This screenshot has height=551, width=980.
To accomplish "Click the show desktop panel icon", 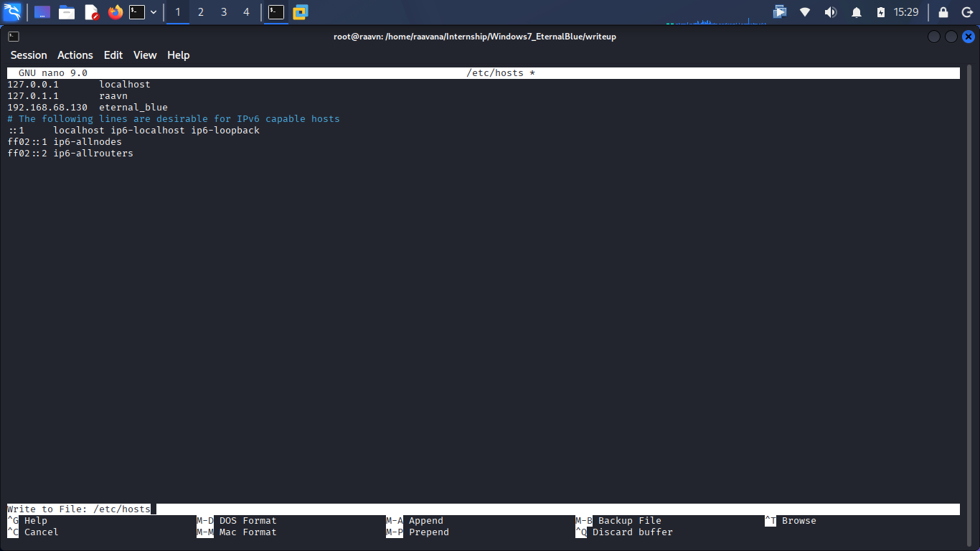I will click(42, 12).
